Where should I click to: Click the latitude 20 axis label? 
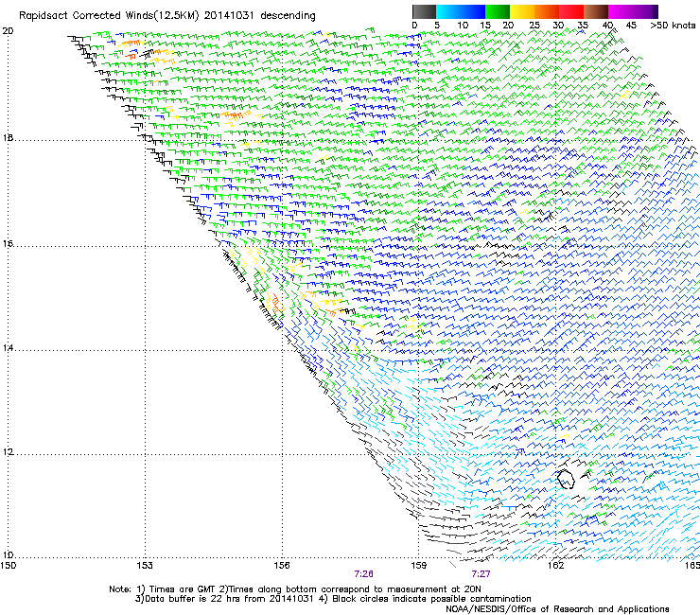[x=8, y=31]
